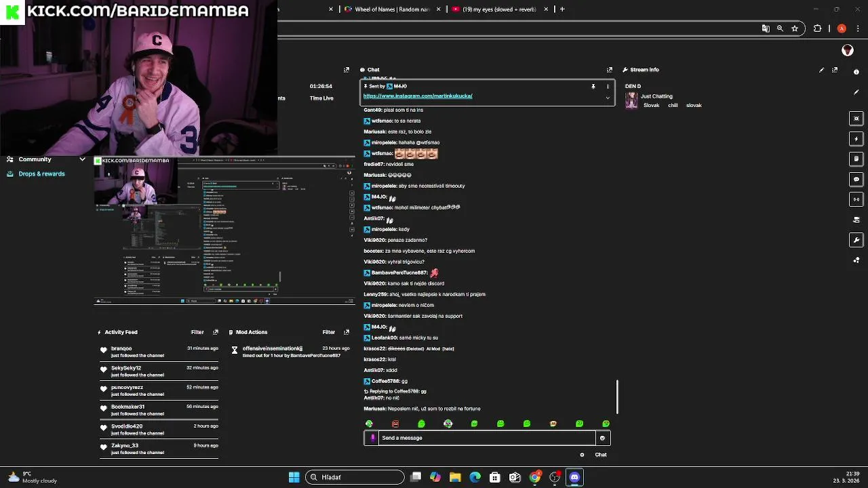This screenshot has height=488, width=868.
Task: Click the bottom dots sidebar icon
Action: pyautogui.click(x=856, y=260)
